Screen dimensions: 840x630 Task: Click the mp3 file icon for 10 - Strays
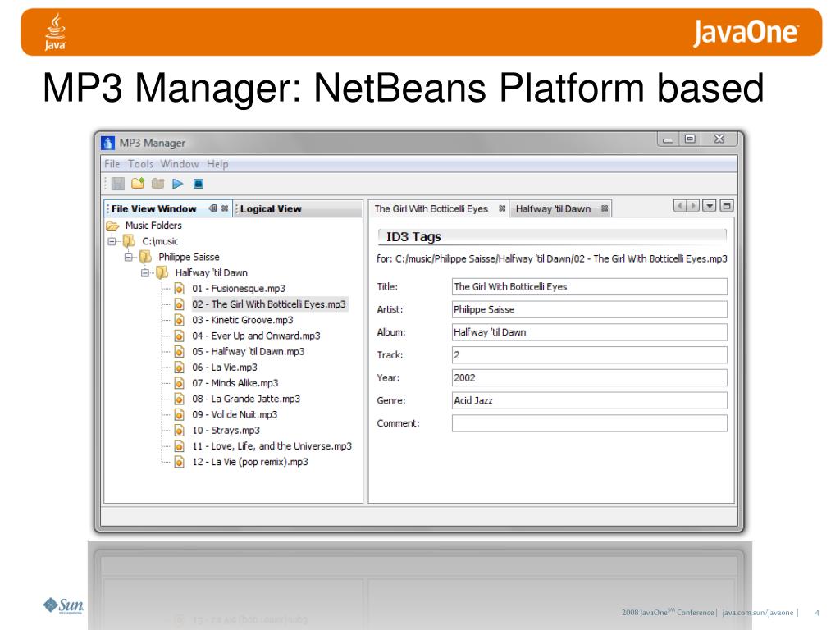179,431
